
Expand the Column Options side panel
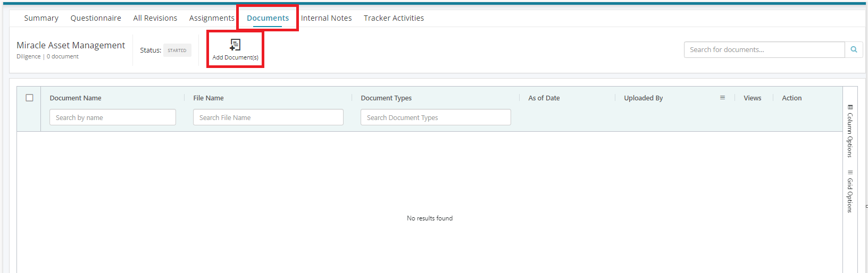point(850,131)
